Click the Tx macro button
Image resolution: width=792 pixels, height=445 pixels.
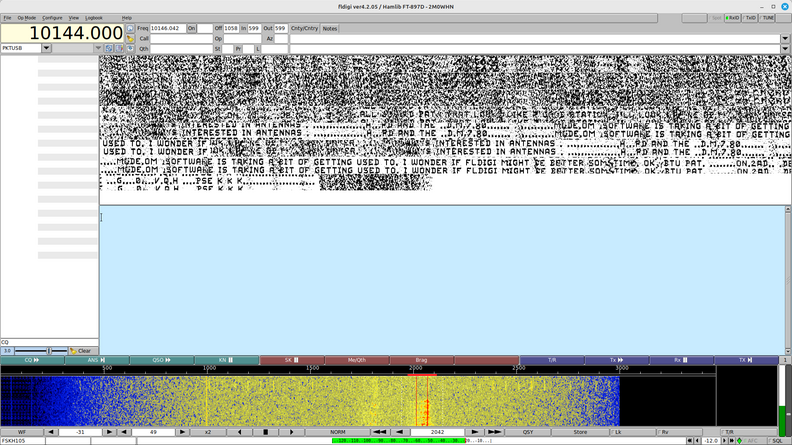616,360
